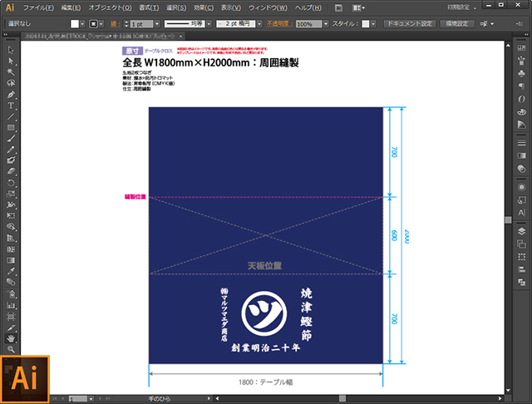532x404 pixels.
Task: Open the 効果 menu
Action: (x=203, y=7)
